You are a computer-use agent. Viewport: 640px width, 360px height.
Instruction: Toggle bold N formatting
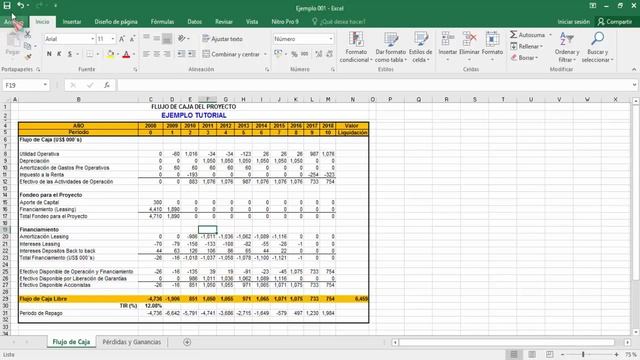click(49, 54)
